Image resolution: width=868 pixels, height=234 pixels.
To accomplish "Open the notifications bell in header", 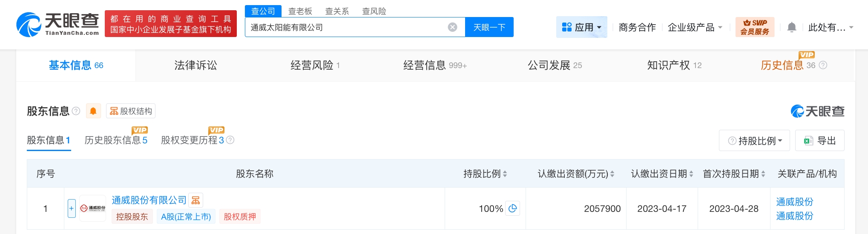I will pyautogui.click(x=791, y=27).
